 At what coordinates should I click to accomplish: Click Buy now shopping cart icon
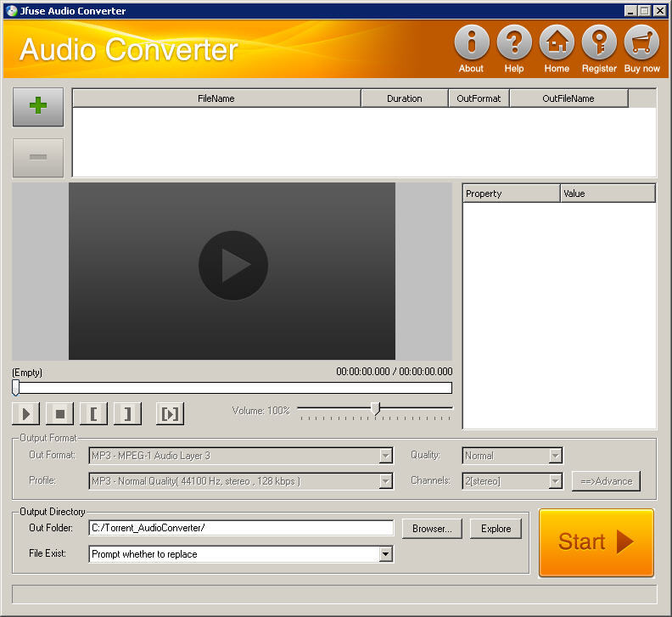click(x=641, y=42)
